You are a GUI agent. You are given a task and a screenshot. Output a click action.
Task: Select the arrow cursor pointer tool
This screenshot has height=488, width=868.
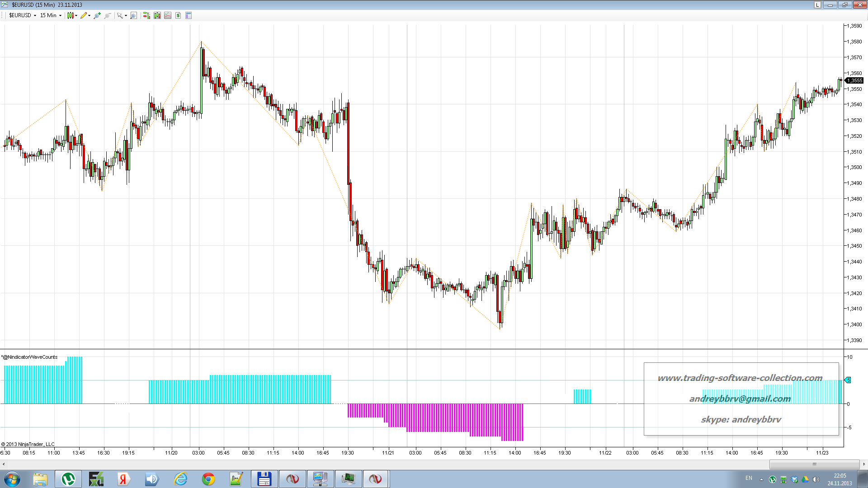point(121,15)
